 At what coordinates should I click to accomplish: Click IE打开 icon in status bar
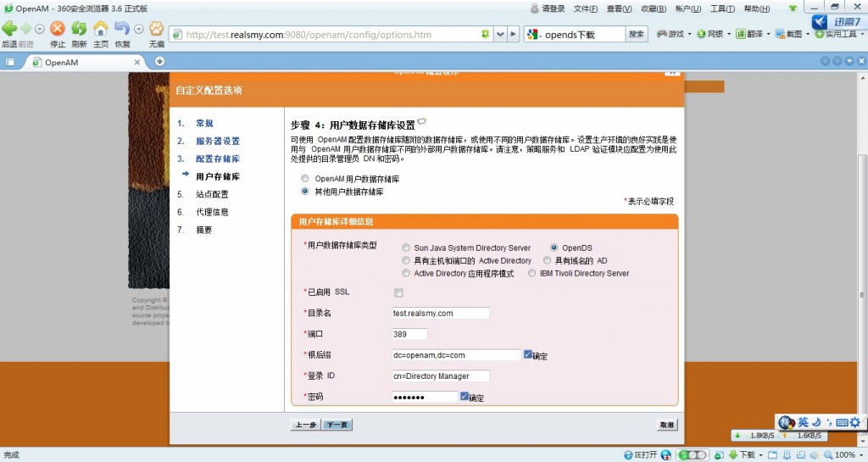tap(628, 455)
